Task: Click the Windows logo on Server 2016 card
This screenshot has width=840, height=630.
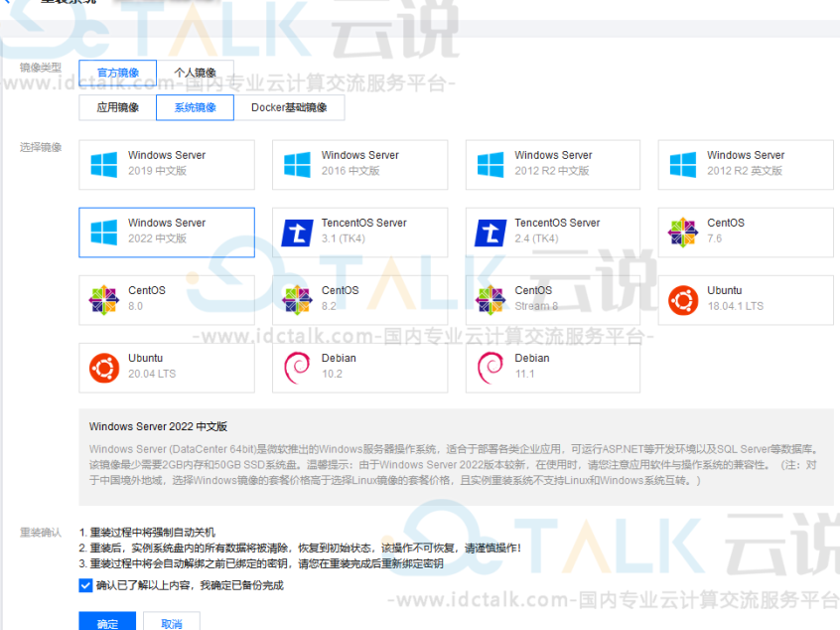Action: (x=297, y=165)
